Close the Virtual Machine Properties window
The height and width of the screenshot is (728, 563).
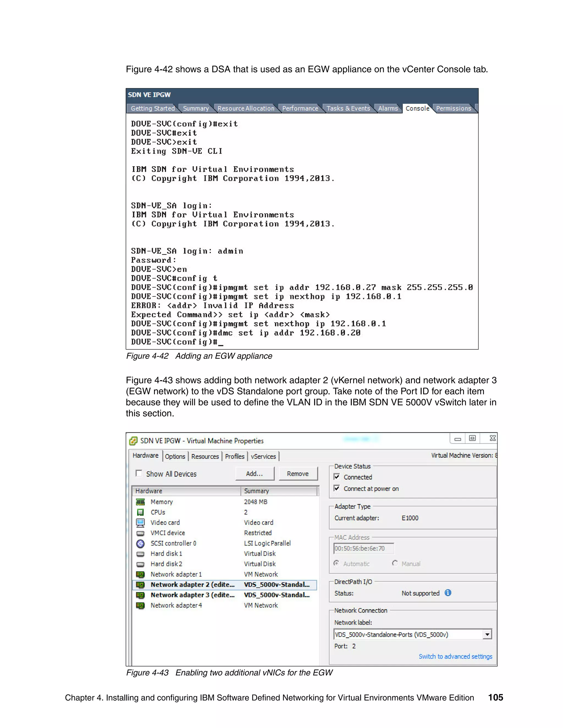492,438
